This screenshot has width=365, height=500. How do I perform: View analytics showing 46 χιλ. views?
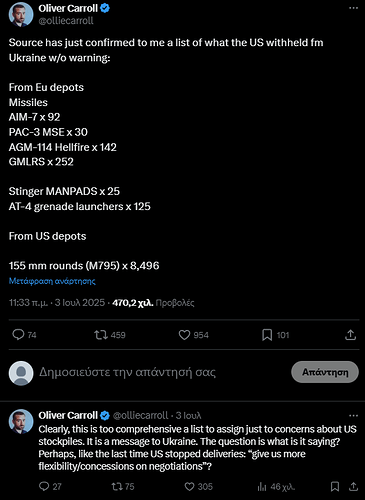(276, 487)
